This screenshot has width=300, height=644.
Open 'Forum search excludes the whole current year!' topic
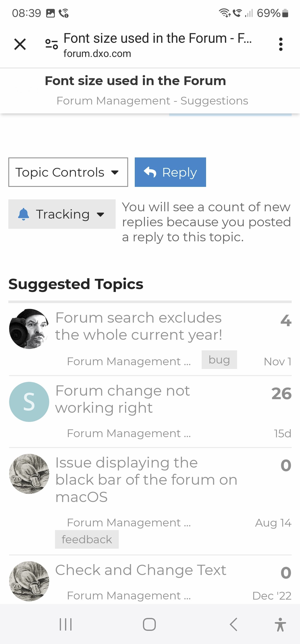139,326
